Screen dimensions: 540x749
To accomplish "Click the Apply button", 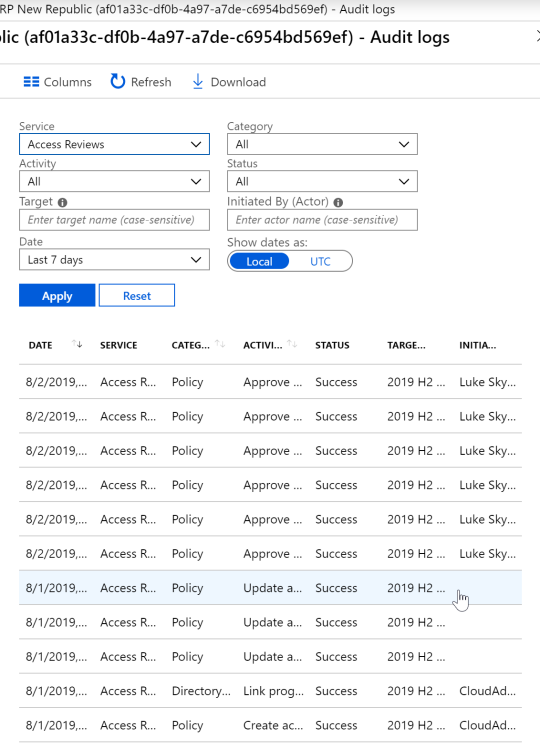I will 57,296.
